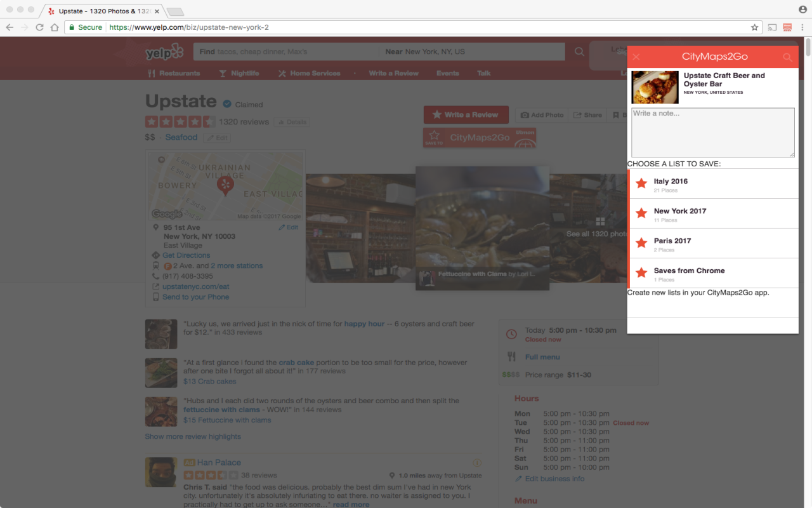Focus the 'Write a note...' text area
Viewport: 812px width, 508px height.
712,132
